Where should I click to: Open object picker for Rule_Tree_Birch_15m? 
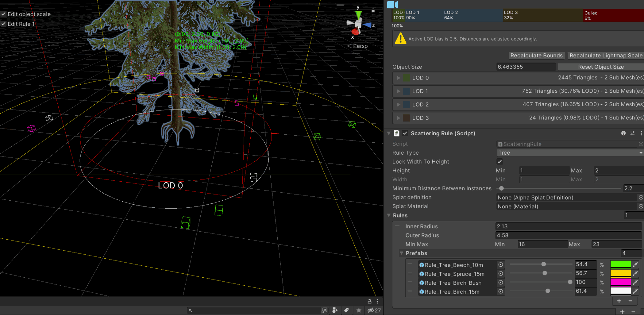pyautogui.click(x=501, y=291)
